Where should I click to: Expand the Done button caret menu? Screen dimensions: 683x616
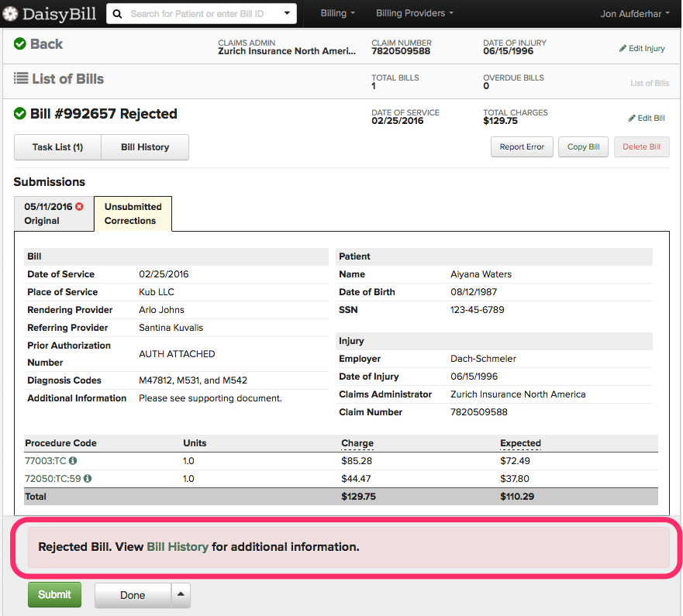181,595
